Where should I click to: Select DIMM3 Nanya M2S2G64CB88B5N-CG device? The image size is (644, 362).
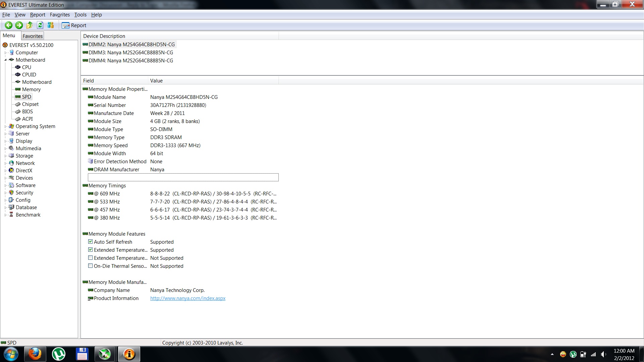[x=128, y=53]
